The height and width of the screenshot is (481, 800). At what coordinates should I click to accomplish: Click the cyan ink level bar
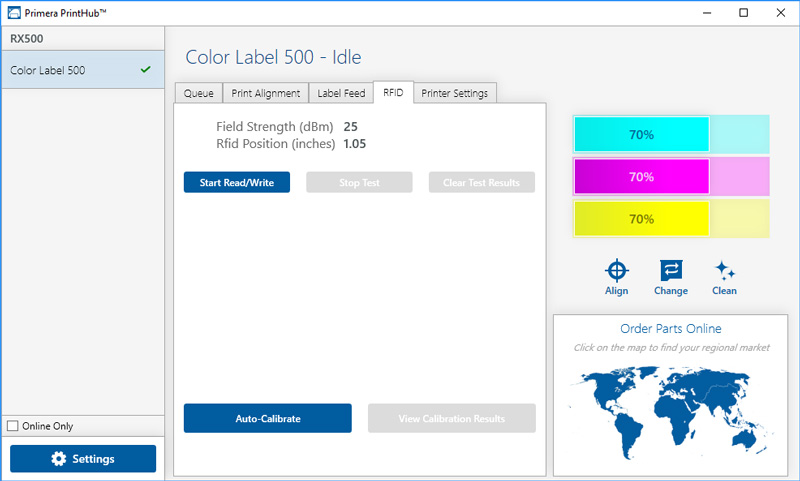(671, 134)
